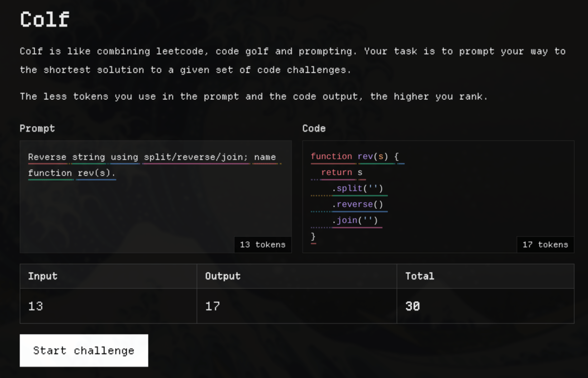Image resolution: width=588 pixels, height=378 pixels.
Task: Select the Total value 30 table cell
Action: 413,306
